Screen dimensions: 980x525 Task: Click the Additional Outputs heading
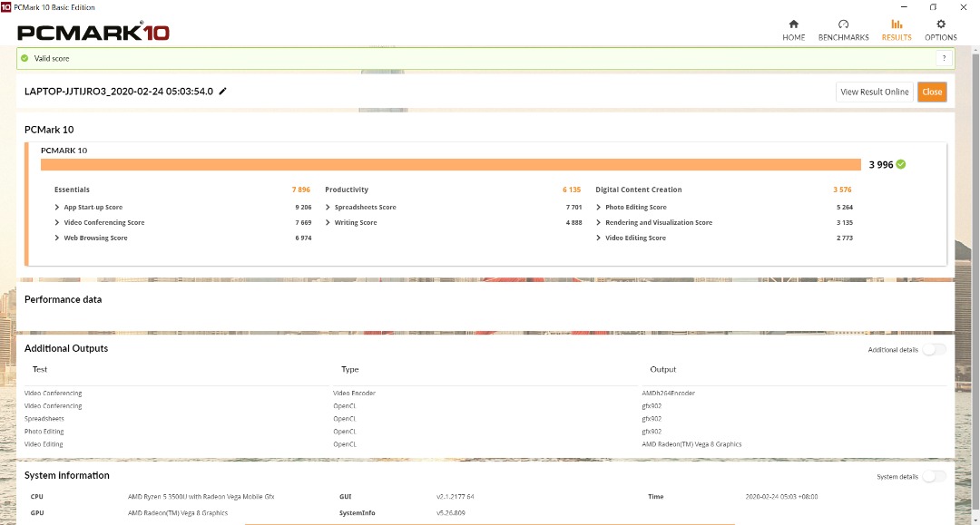[x=66, y=348]
